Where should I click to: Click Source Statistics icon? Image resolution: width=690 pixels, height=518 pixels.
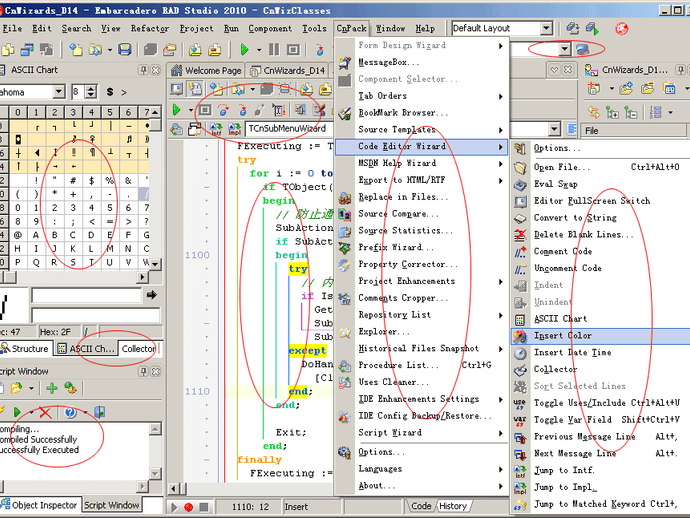pos(345,231)
